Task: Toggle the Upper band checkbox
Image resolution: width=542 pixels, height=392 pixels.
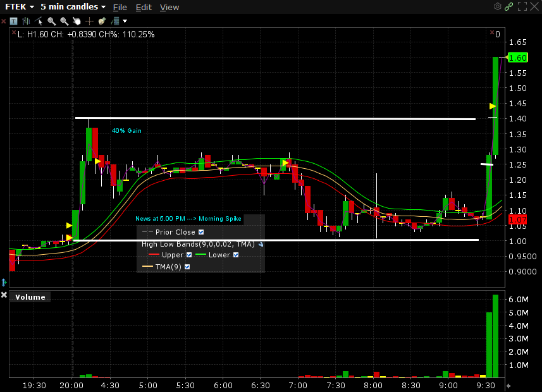Action: (189, 255)
